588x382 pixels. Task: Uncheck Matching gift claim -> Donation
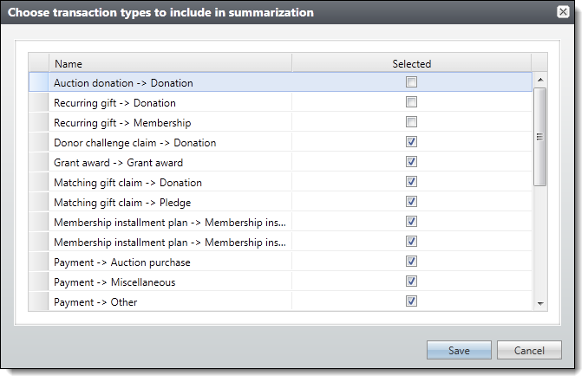[411, 182]
